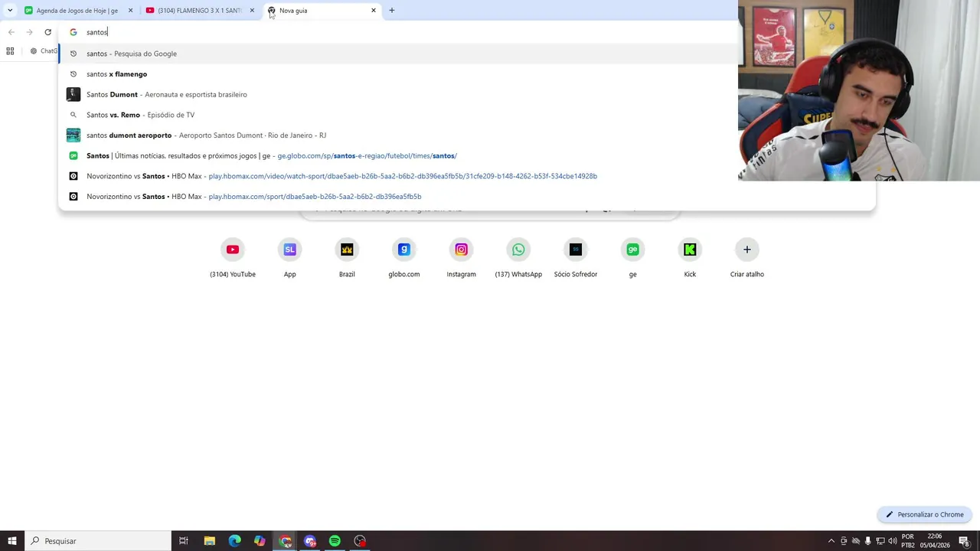Screen dimensions: 980x551
Task: Click the Santos Dumont portrait thumbnail
Action: [x=73, y=94]
